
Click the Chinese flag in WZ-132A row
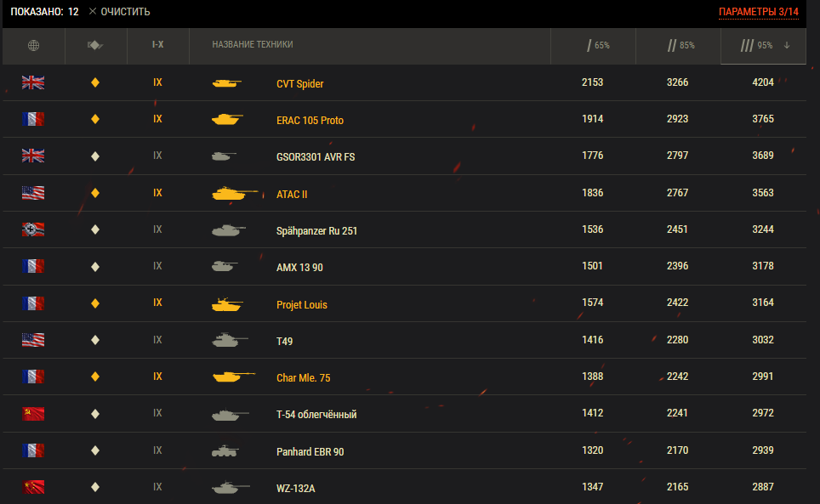coord(33,487)
